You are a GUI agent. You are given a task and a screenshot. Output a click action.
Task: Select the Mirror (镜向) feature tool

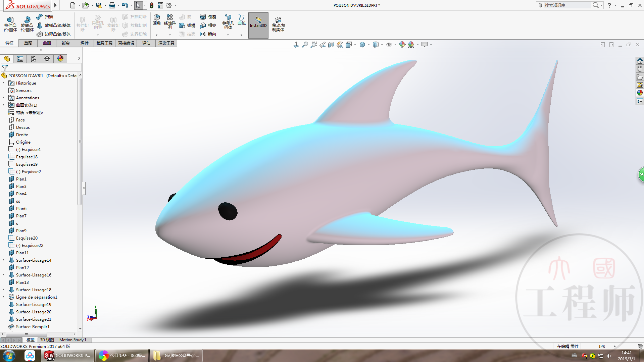click(208, 34)
